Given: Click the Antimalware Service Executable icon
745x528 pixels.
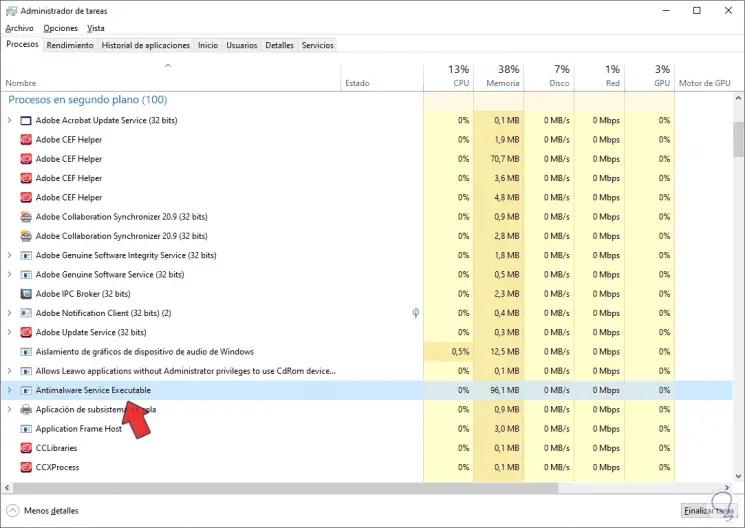Looking at the screenshot, I should point(26,391).
